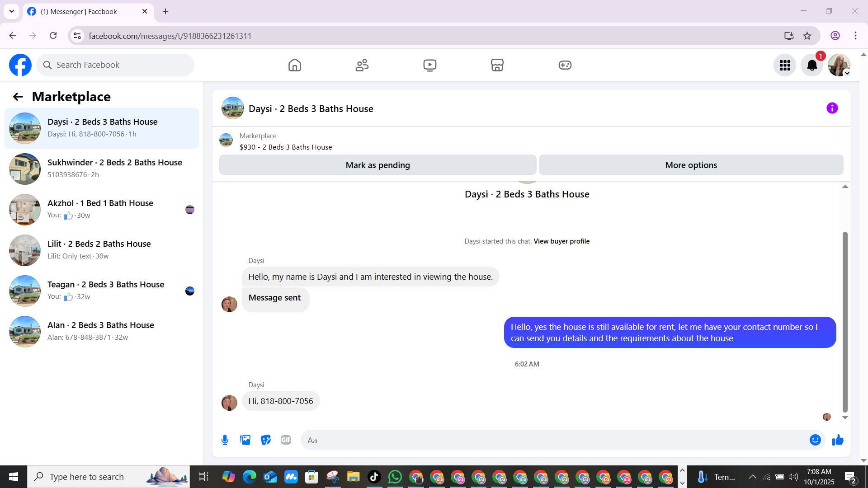
Task: Close the Messenger tab
Action: pyautogui.click(x=145, y=12)
